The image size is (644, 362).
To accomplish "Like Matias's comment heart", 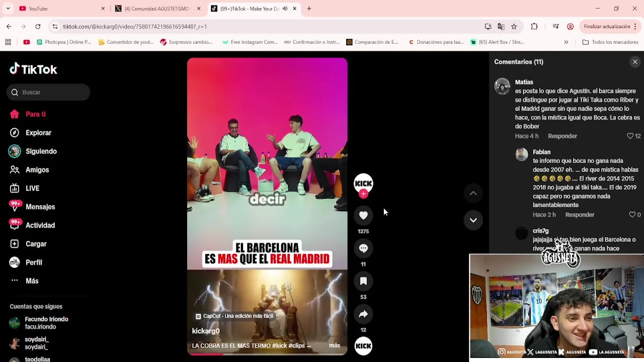I will pyautogui.click(x=630, y=136).
